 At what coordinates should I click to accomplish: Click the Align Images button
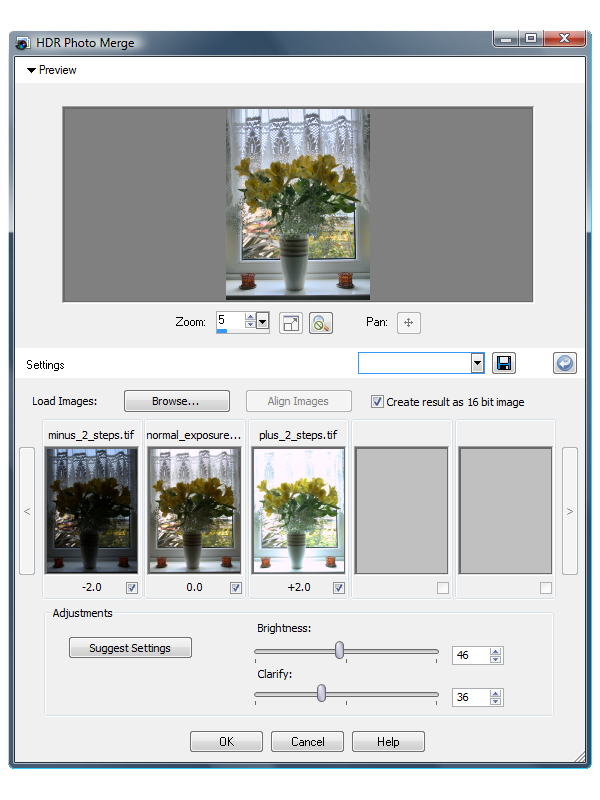point(298,401)
